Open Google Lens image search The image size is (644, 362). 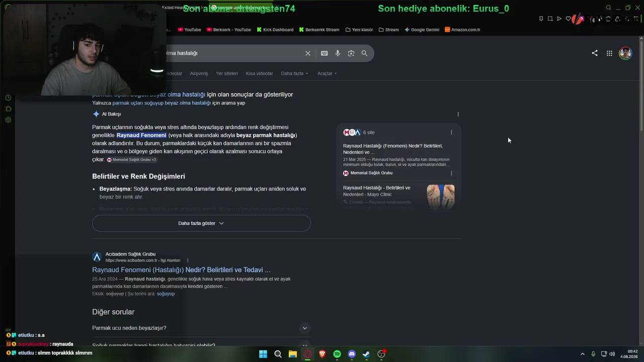tap(351, 53)
